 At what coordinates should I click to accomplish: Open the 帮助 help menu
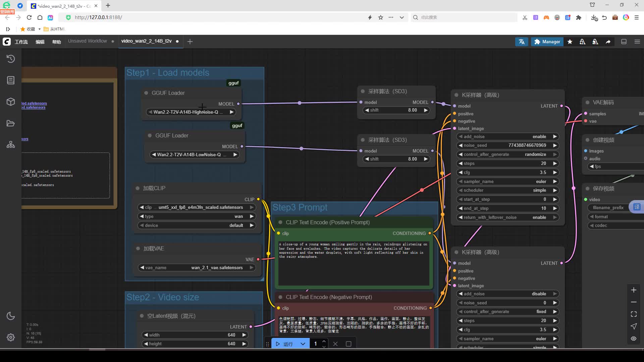[56, 42]
